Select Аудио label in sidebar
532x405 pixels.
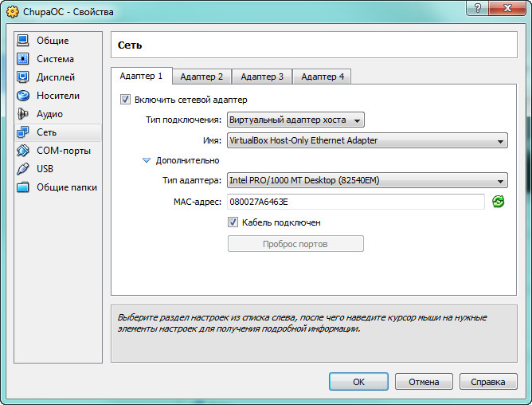tap(49, 114)
